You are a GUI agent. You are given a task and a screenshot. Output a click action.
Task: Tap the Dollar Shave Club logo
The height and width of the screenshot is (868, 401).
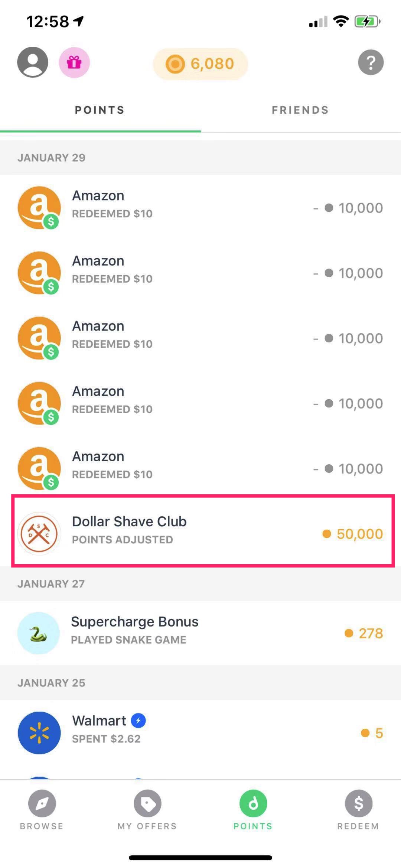[x=39, y=533]
